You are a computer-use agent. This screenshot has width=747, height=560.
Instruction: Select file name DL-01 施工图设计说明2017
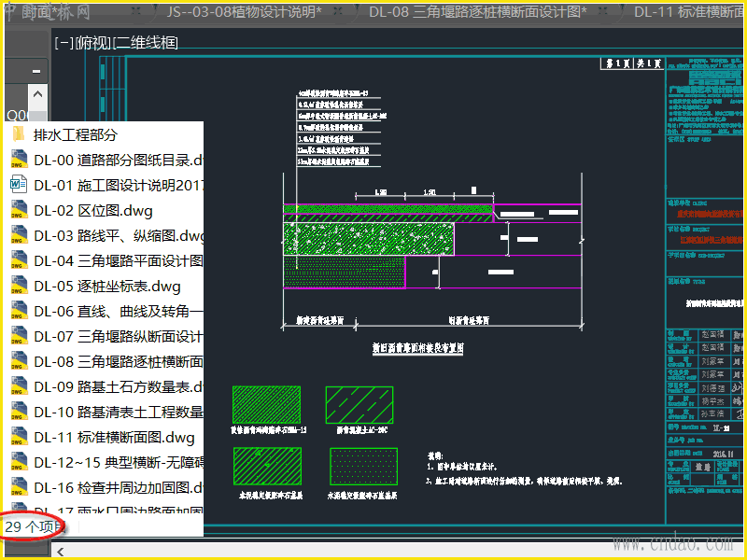[119, 185]
